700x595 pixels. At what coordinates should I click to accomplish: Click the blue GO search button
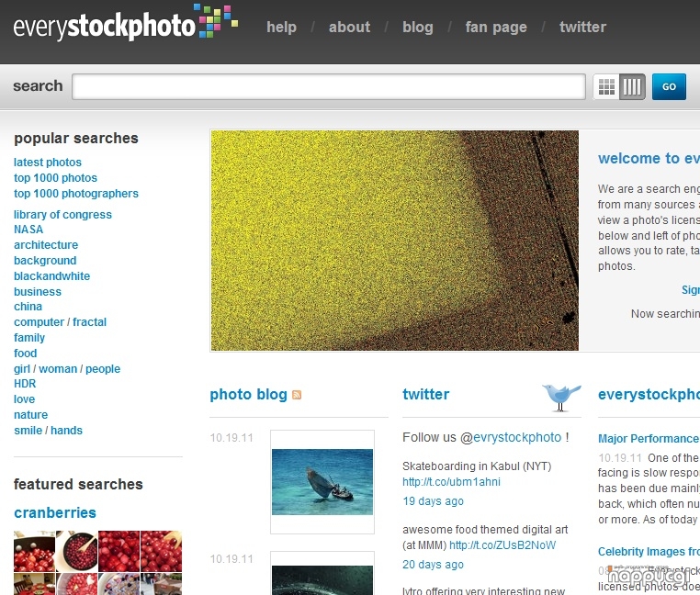[x=669, y=86]
